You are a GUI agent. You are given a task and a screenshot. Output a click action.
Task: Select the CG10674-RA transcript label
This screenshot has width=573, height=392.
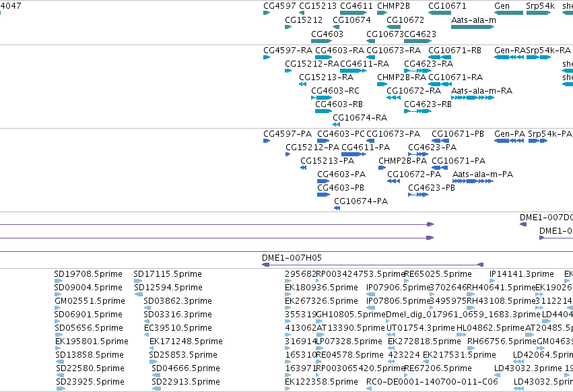[360, 118]
